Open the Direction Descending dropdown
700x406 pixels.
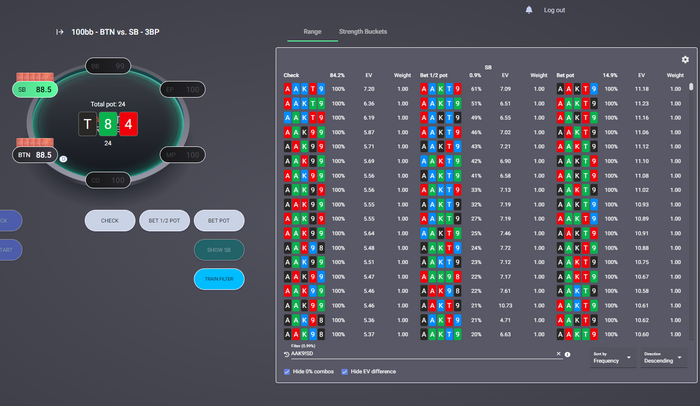(663, 358)
